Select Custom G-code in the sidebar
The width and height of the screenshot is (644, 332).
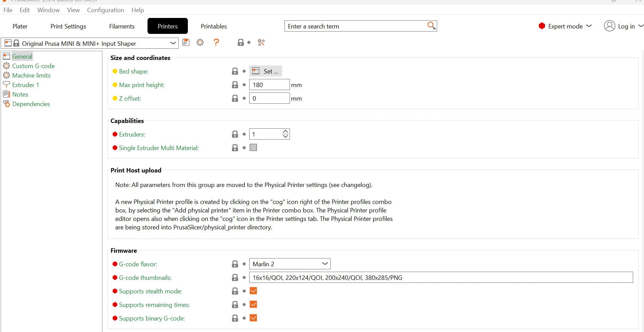(33, 66)
